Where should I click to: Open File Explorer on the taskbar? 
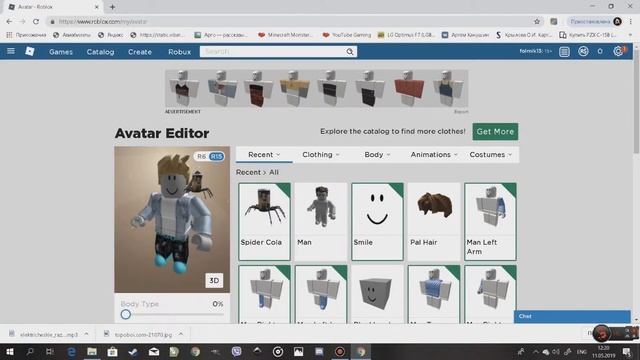[x=92, y=351]
